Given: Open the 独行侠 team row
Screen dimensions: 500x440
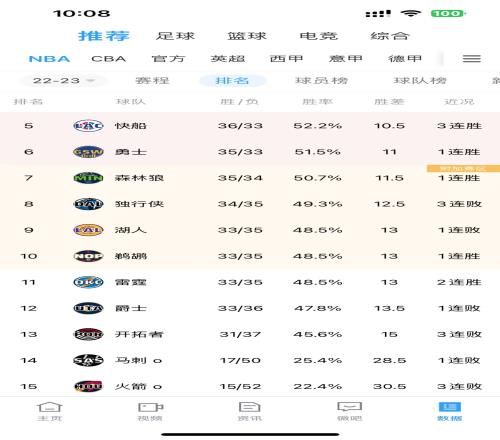Looking at the screenshot, I should [250, 204].
